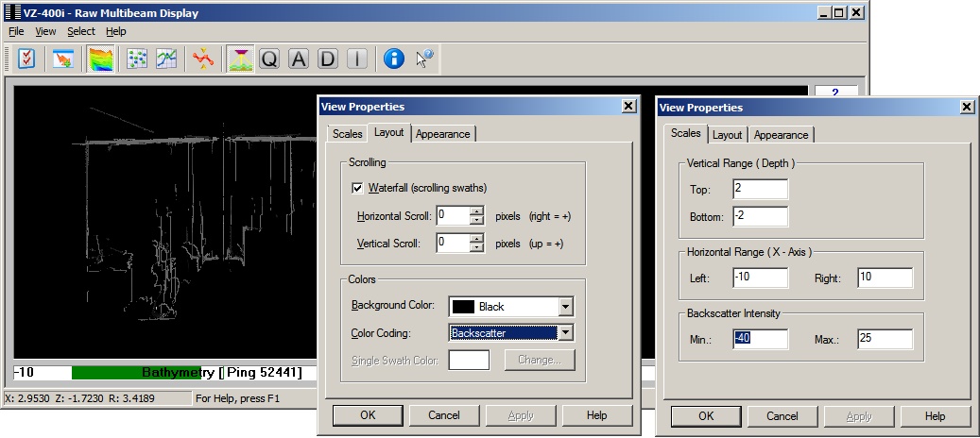
Task: Click the Single Swath Color swatch
Action: 469,360
